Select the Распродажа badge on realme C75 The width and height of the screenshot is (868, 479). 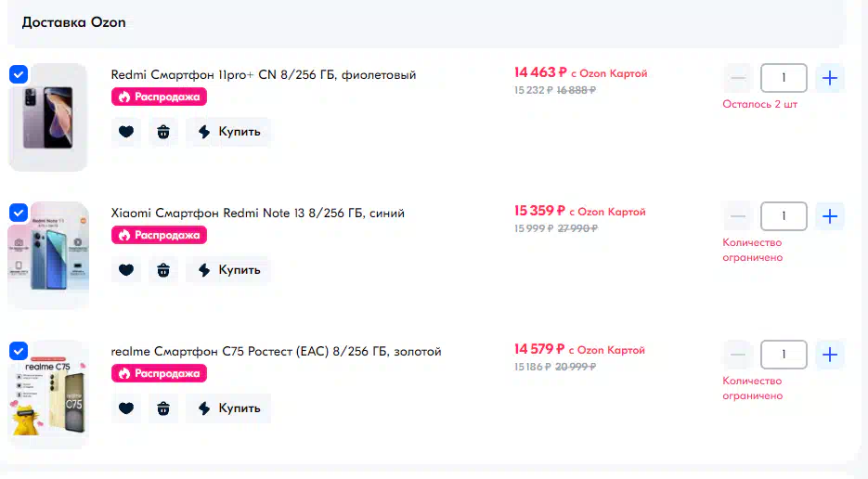click(x=159, y=374)
